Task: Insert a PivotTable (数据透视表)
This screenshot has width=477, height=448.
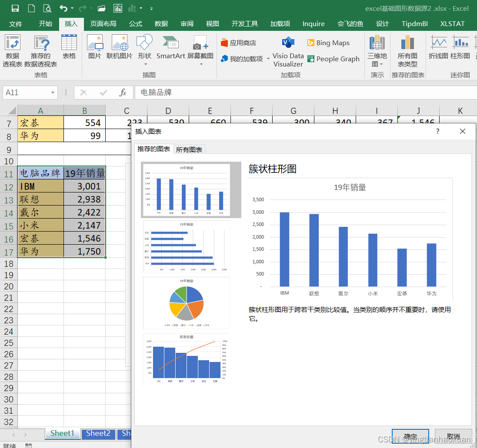Action: (x=13, y=51)
